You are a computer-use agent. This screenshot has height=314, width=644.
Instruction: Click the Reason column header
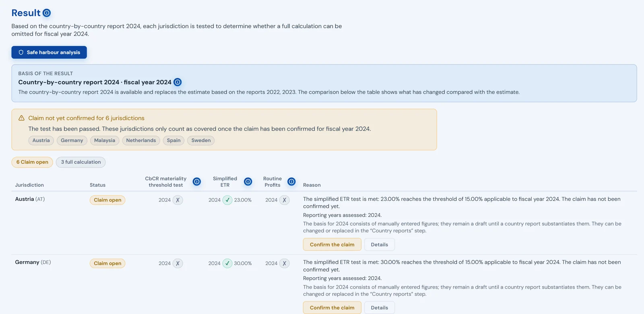(x=312, y=185)
